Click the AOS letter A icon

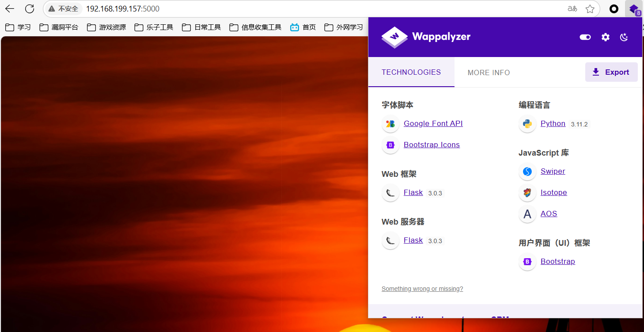[527, 214]
